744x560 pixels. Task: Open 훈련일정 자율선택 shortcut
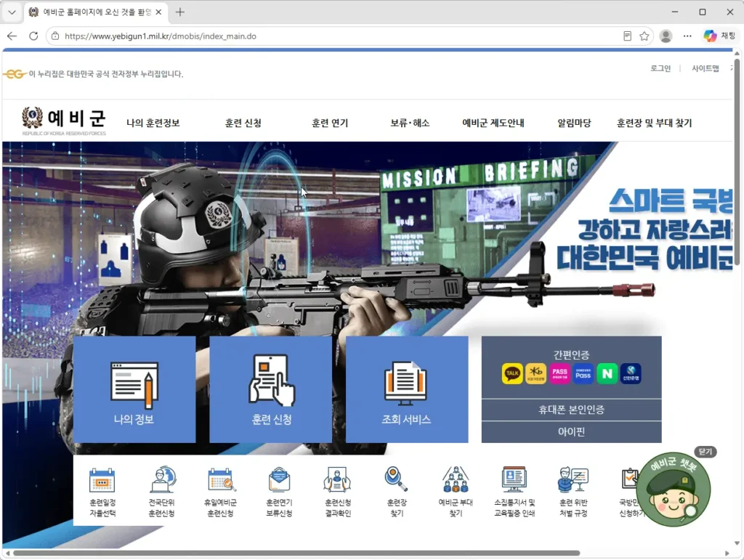click(x=102, y=492)
